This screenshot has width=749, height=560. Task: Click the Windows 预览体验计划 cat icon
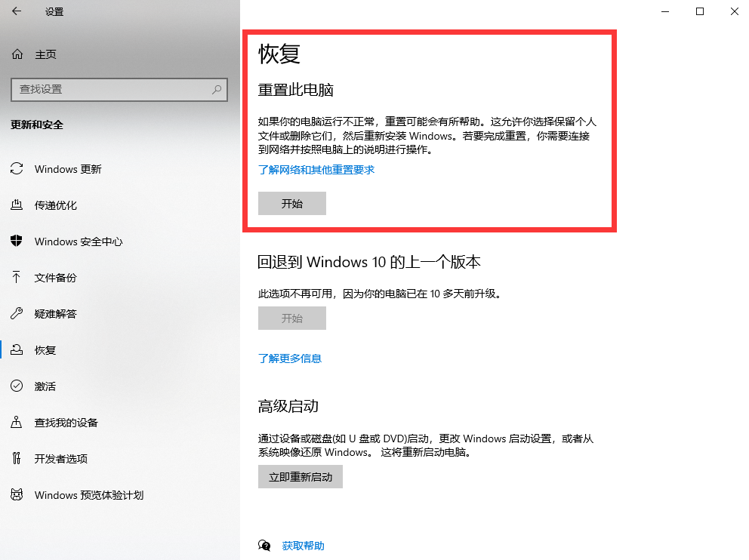tap(17, 495)
